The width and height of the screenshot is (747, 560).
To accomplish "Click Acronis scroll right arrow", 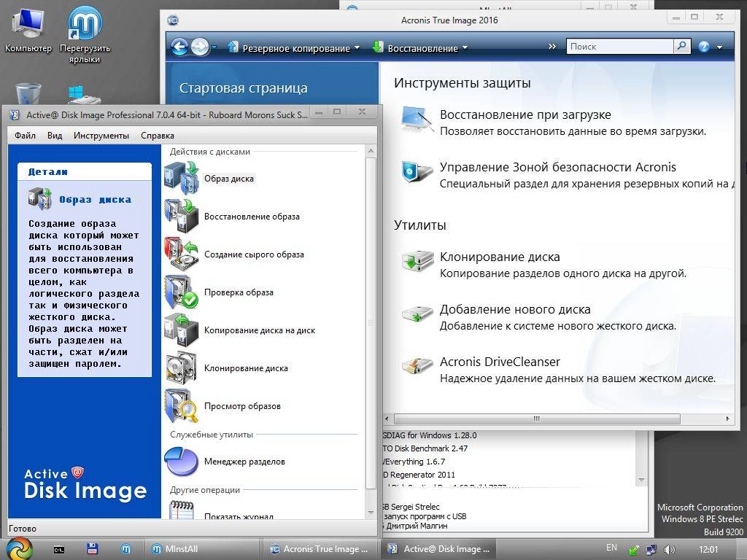I will 727,419.
